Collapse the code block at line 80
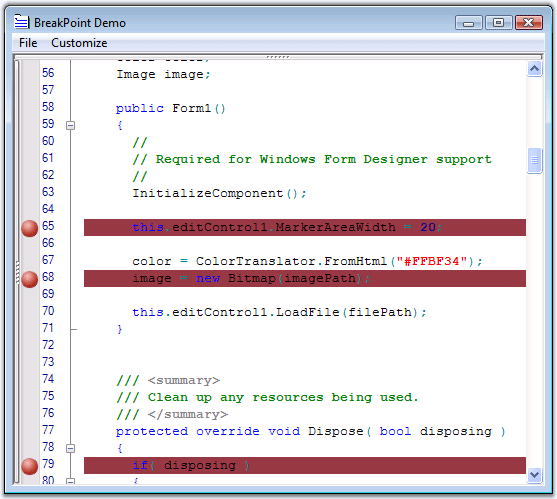Image resolution: width=557 pixels, height=499 pixels. pos(70,481)
